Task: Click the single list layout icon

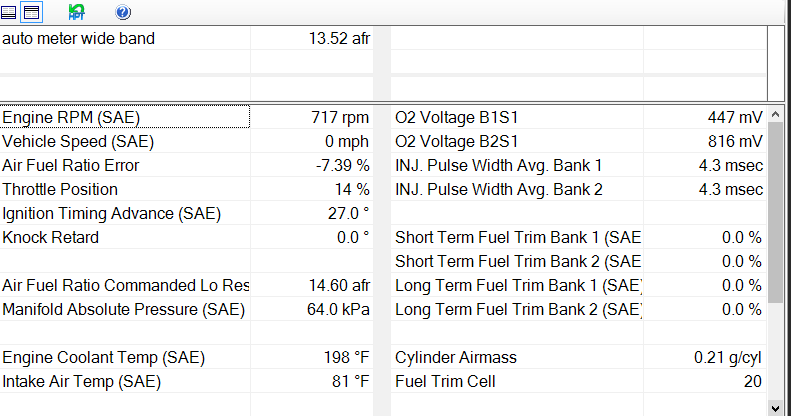Action: point(9,12)
